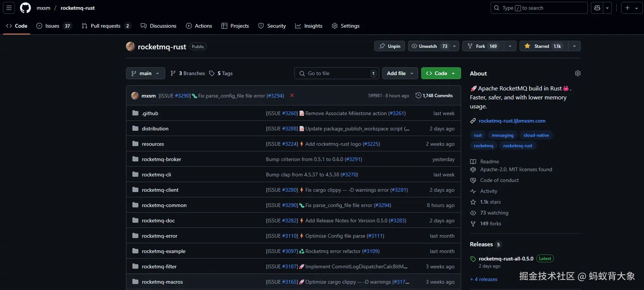Switch to the Pull requests tab
644x290 pixels.
pos(105,26)
